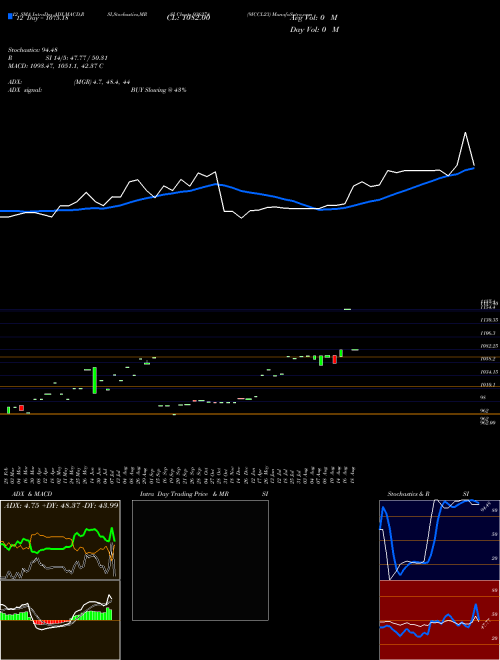Click the tall green candlestick in June

pyautogui.click(x=95, y=380)
